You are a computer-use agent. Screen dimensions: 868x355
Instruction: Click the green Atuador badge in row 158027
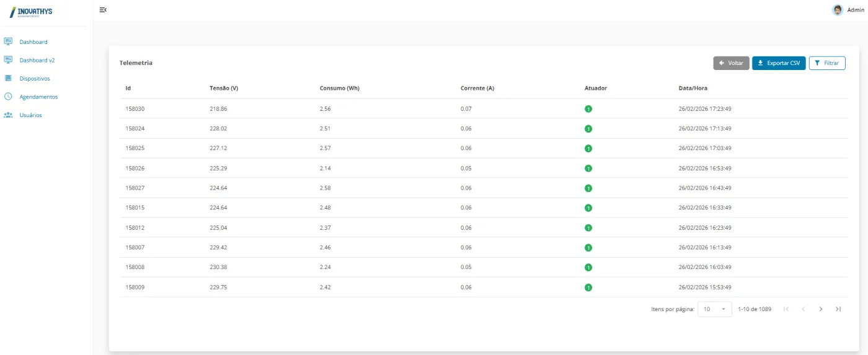(x=588, y=188)
